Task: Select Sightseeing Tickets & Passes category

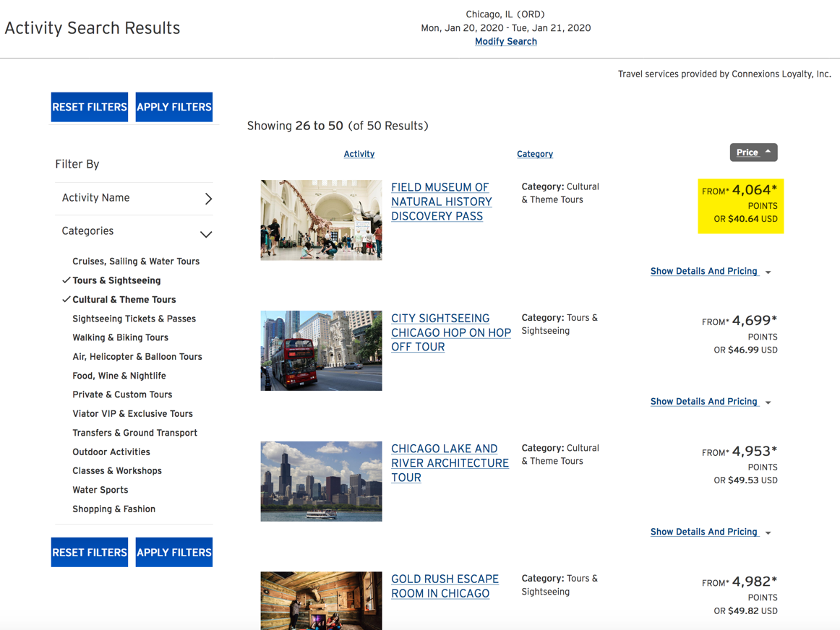Action: pos(134,319)
